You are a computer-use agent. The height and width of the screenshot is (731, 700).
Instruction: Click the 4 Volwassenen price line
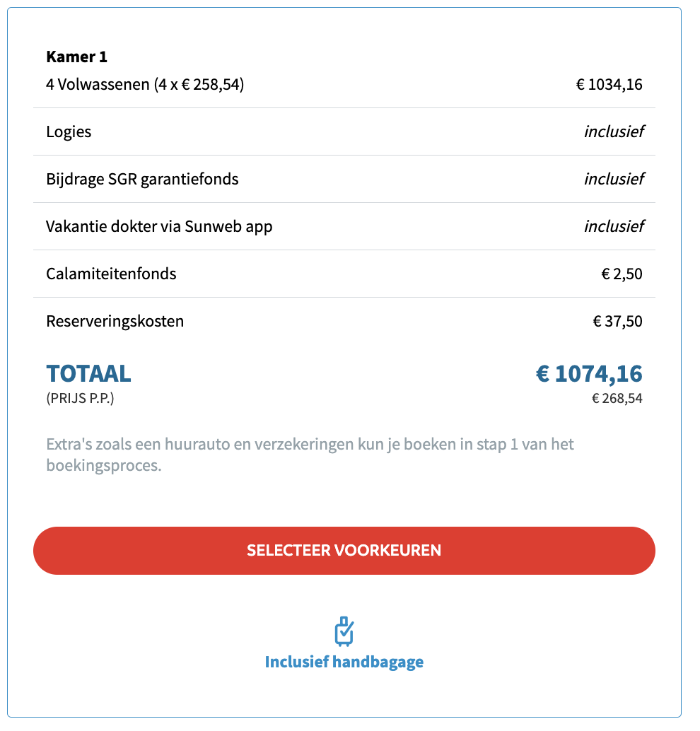(145, 86)
